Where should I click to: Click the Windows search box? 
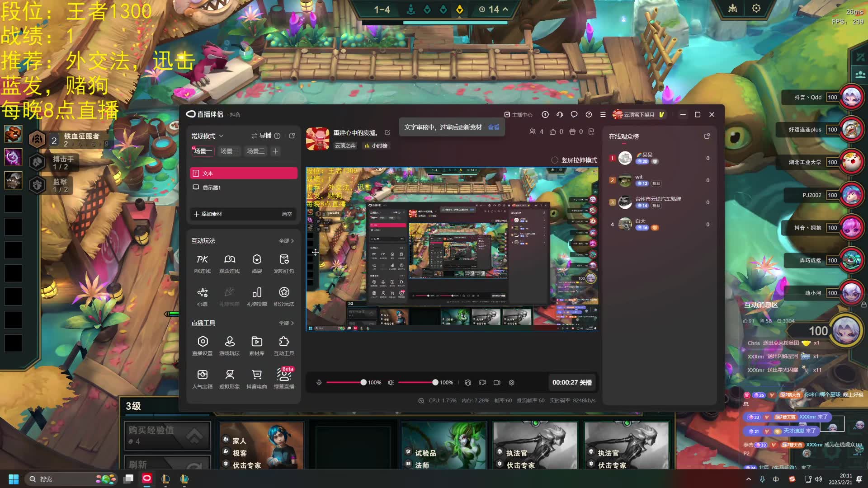click(x=71, y=479)
